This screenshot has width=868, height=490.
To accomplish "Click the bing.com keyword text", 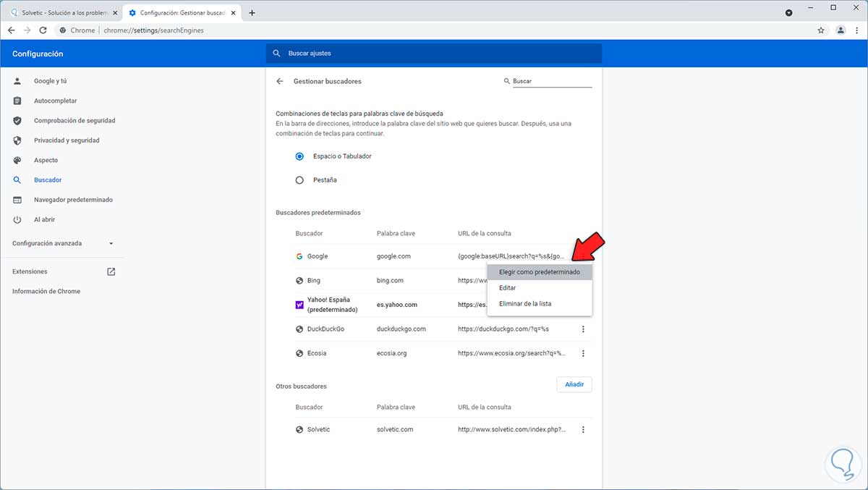I will 390,280.
